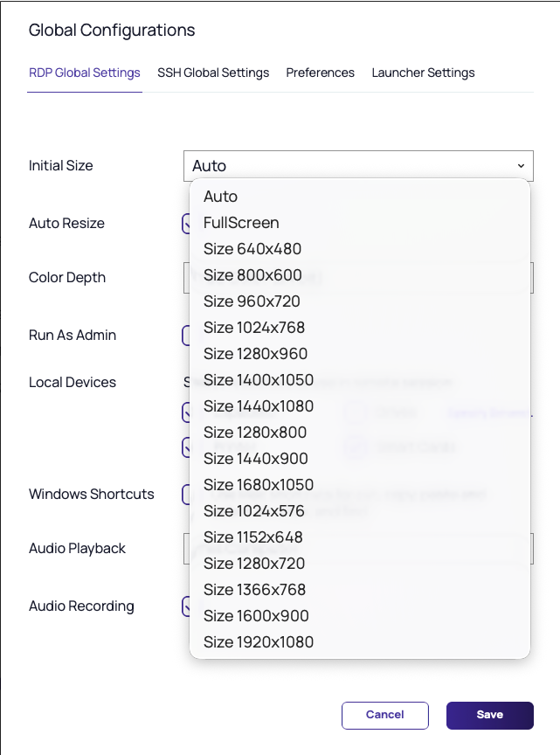Click the Cancel button
This screenshot has width=560, height=755.
[384, 715]
